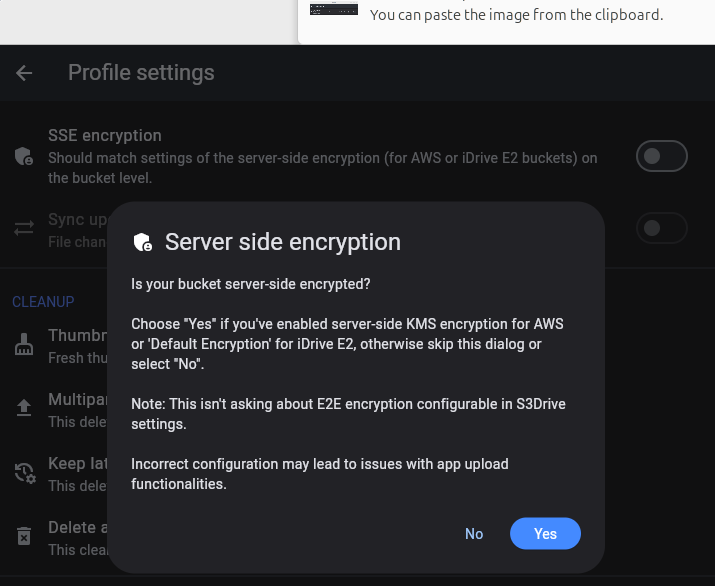Go back using the arrow icon
This screenshot has width=715, height=586.
coord(24,73)
